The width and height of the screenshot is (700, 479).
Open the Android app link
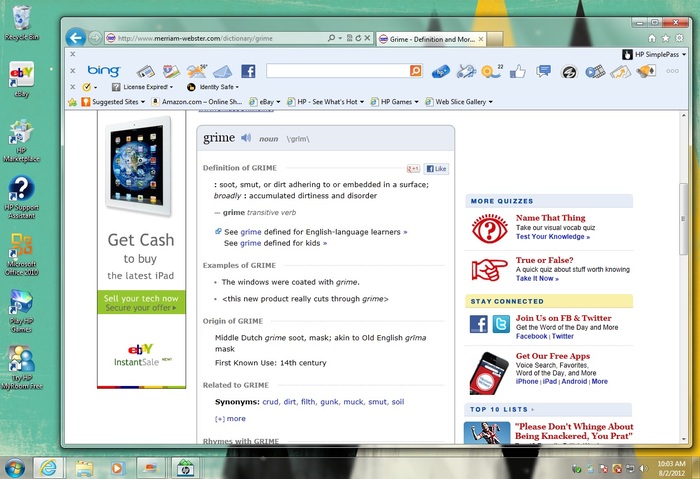(x=574, y=382)
